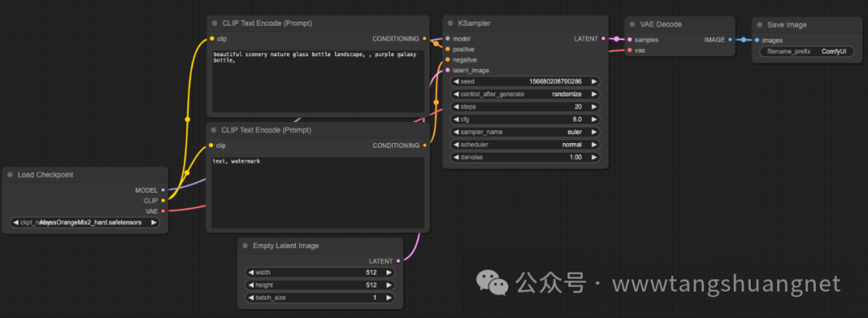868x318 pixels.
Task: Click into the negative prompt text box 'text, watermark'
Action: [318, 193]
